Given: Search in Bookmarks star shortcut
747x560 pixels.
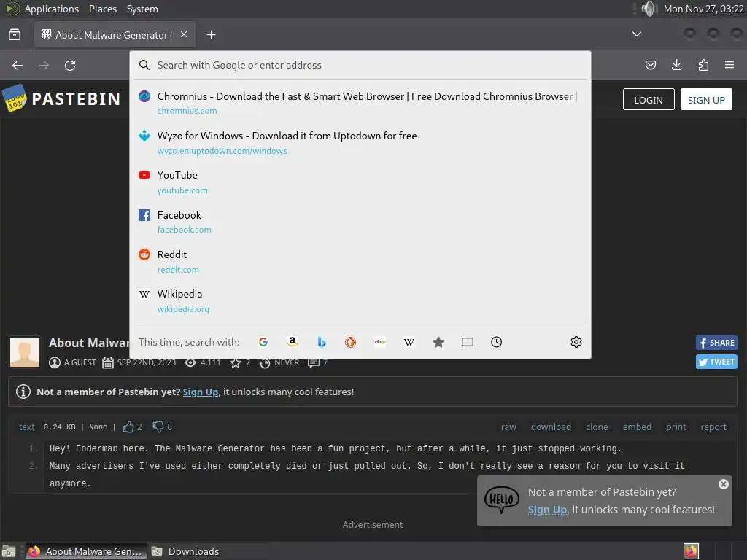Looking at the screenshot, I should pyautogui.click(x=438, y=342).
